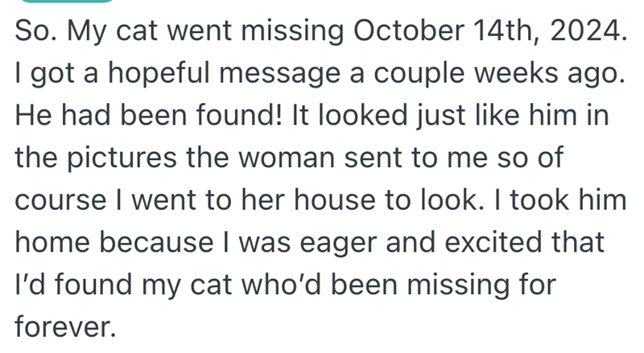Select the word "message" in the second line
Image resolution: width=644 pixels, height=353 pixels.
tap(281, 77)
